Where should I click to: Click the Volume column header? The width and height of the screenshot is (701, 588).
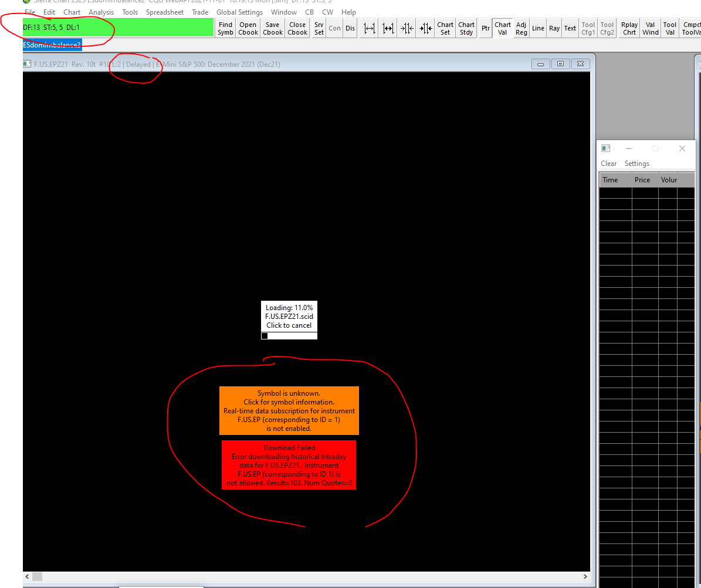(669, 179)
